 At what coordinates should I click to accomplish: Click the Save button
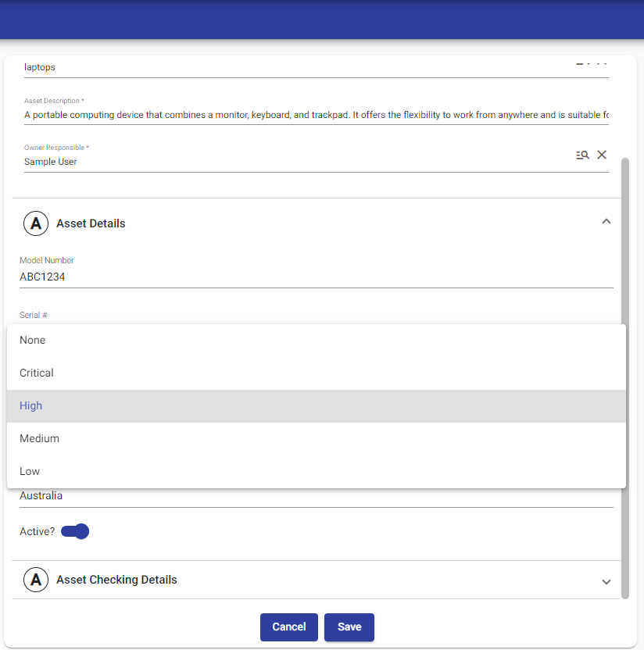pyautogui.click(x=349, y=627)
